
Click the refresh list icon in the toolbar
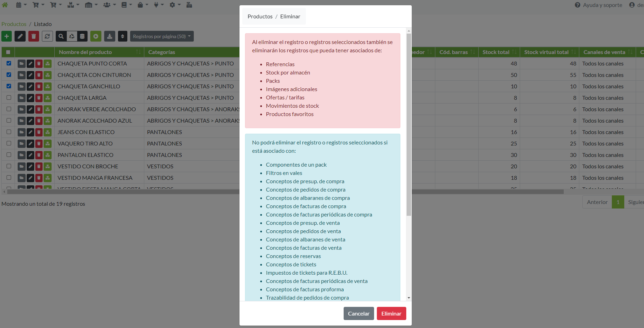(47, 36)
